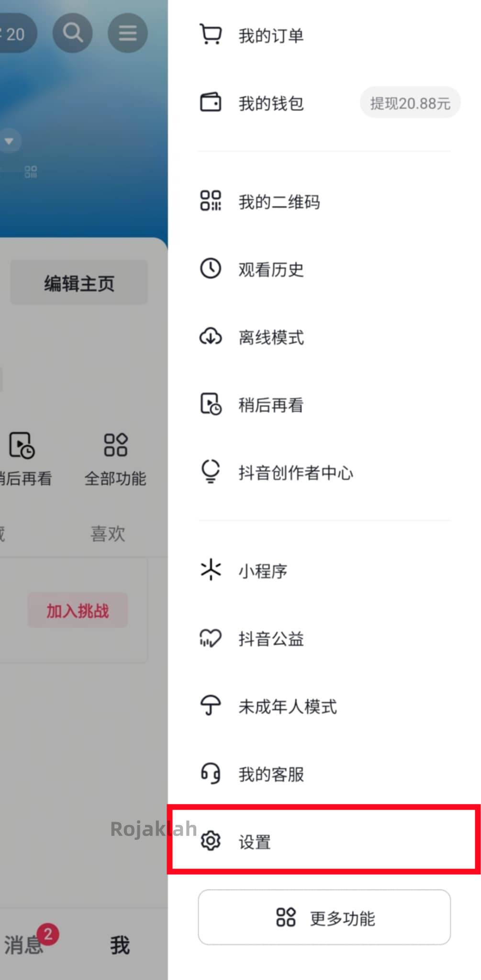Click the search magnifier icon

[x=72, y=33]
